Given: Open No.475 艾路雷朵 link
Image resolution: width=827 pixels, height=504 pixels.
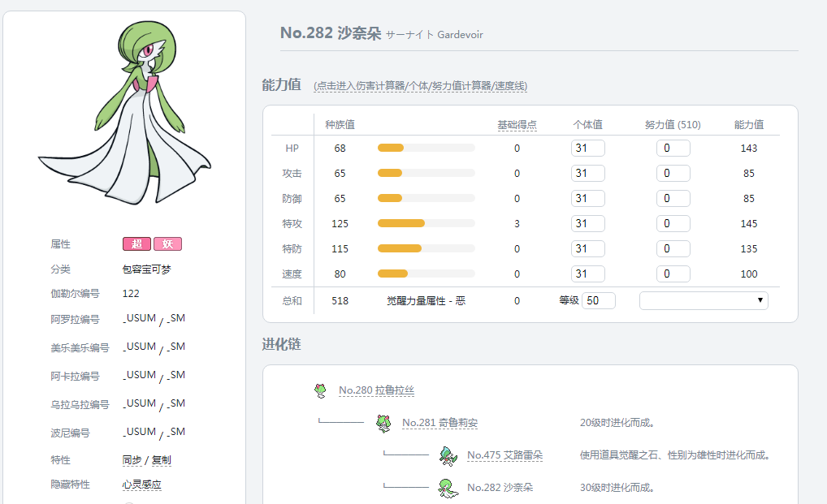Looking at the screenshot, I should pyautogui.click(x=504, y=455).
